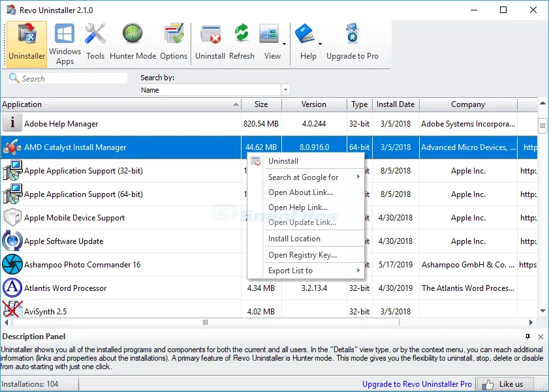Screen dimensions: 549x392
Task: Click the horizontal scrollbar thumb
Action: 206,322
